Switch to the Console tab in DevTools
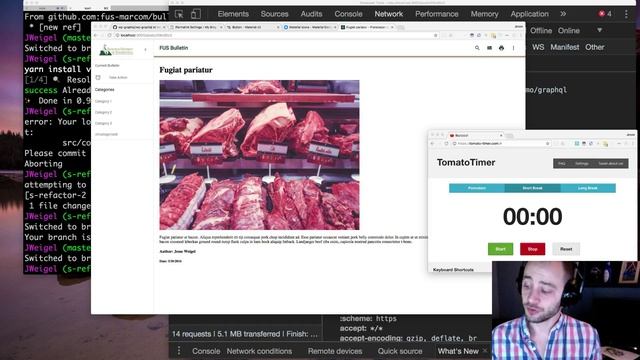 tap(348, 14)
